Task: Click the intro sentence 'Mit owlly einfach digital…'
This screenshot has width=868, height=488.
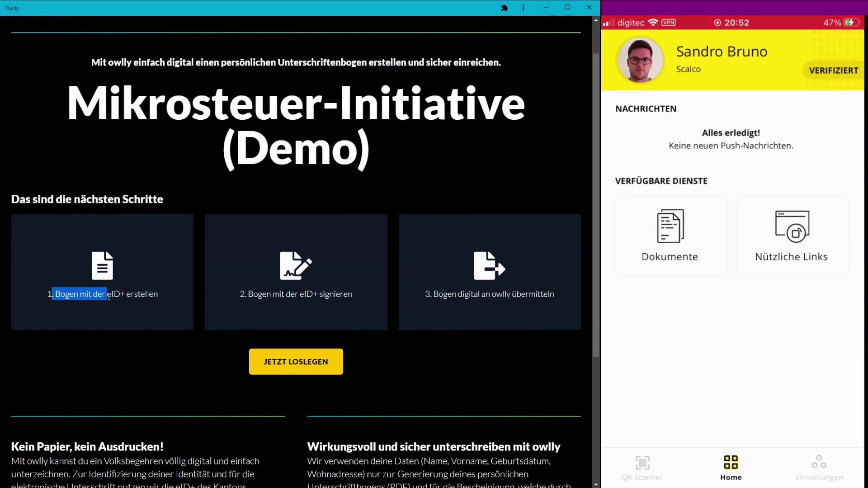Action: click(296, 62)
